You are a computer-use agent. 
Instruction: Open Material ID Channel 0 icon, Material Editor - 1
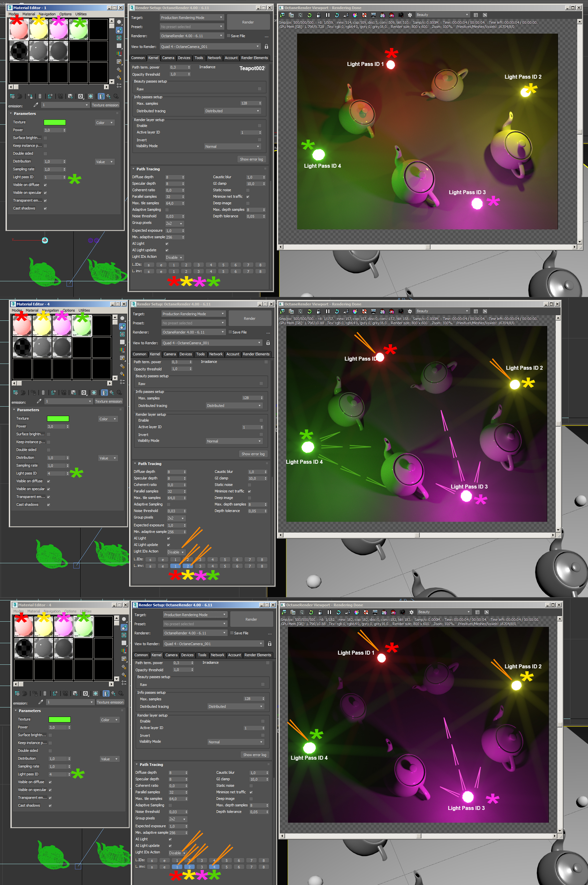coord(80,96)
